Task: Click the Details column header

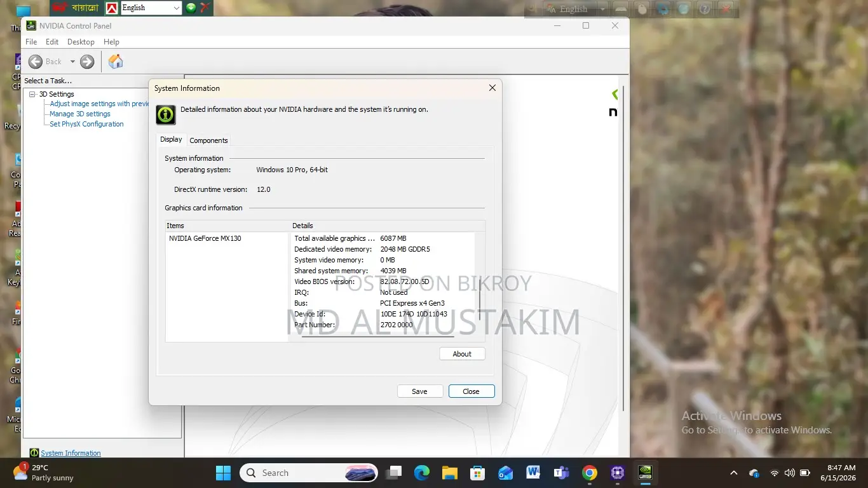Action: 388,226
